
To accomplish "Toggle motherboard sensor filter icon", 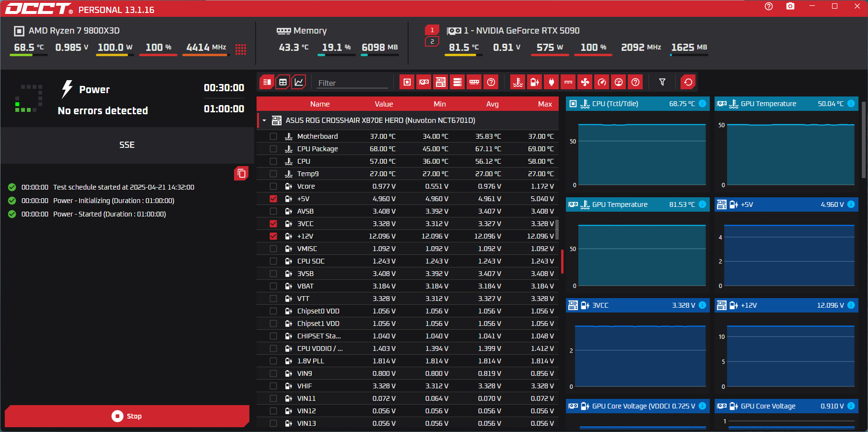I will [441, 82].
